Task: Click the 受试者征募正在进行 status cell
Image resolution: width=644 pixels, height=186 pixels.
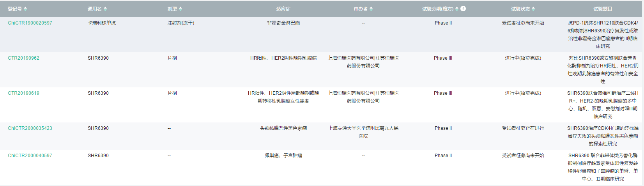Action: click(x=523, y=128)
